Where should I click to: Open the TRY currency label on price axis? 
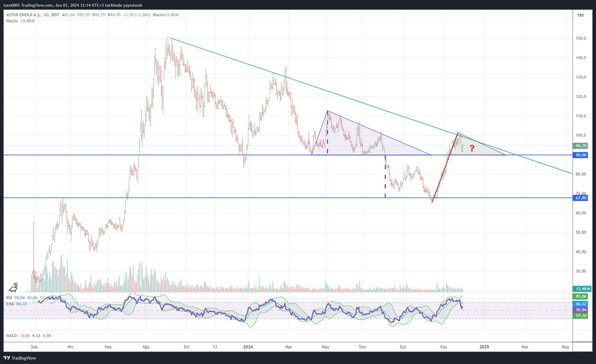580,15
